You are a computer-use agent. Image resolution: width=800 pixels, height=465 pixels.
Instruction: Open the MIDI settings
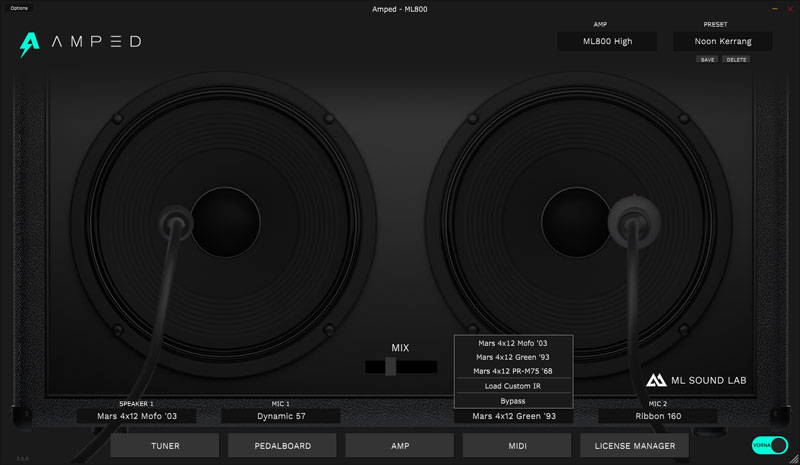(517, 446)
